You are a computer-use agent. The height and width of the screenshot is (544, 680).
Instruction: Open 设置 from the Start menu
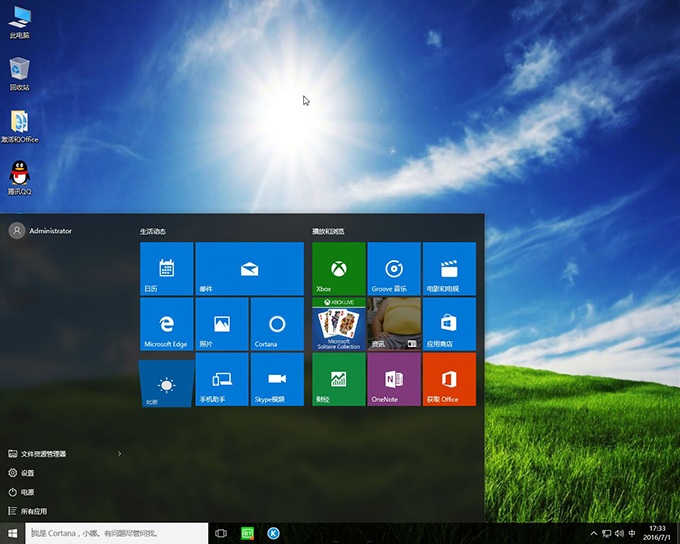(x=27, y=473)
